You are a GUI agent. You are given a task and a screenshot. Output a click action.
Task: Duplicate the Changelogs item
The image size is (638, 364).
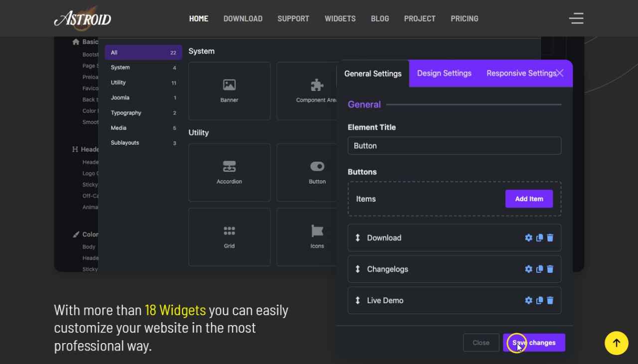coord(539,269)
